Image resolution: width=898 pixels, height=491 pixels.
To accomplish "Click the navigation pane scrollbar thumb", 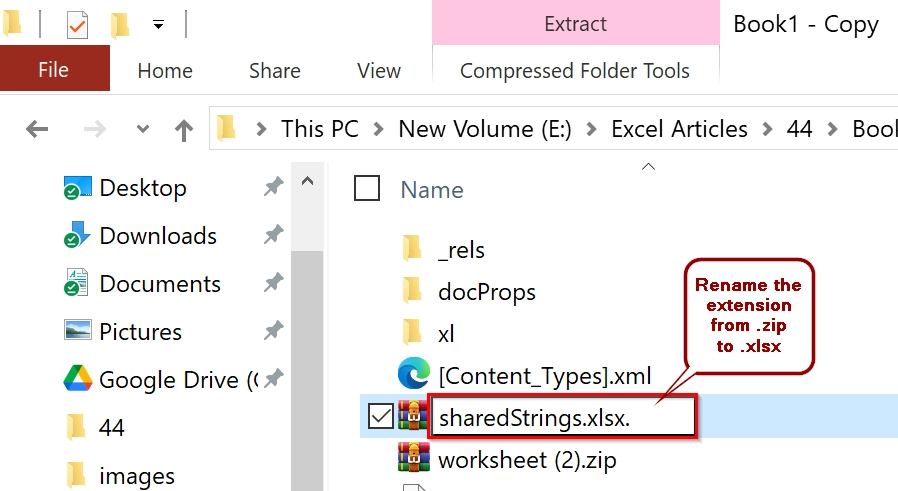I will pyautogui.click(x=308, y=370).
